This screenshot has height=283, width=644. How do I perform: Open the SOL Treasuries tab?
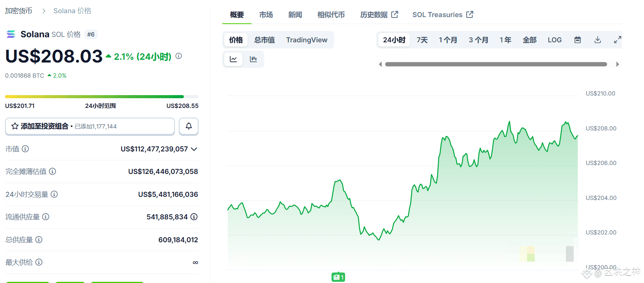[x=443, y=15]
